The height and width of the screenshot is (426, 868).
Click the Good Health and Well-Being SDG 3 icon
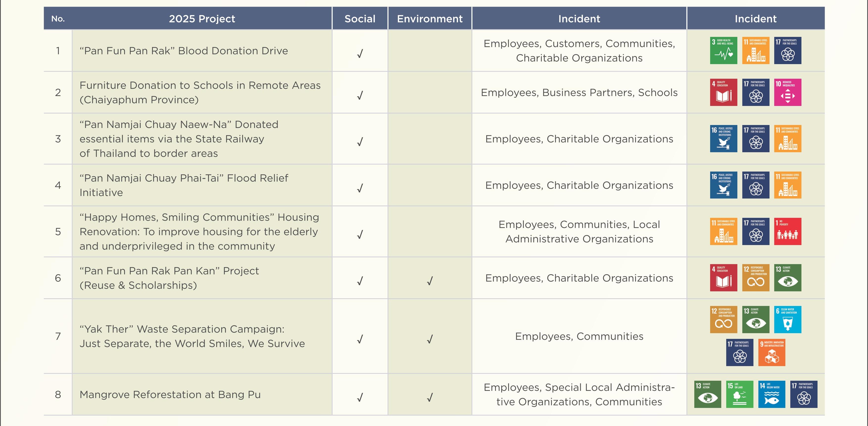point(723,50)
